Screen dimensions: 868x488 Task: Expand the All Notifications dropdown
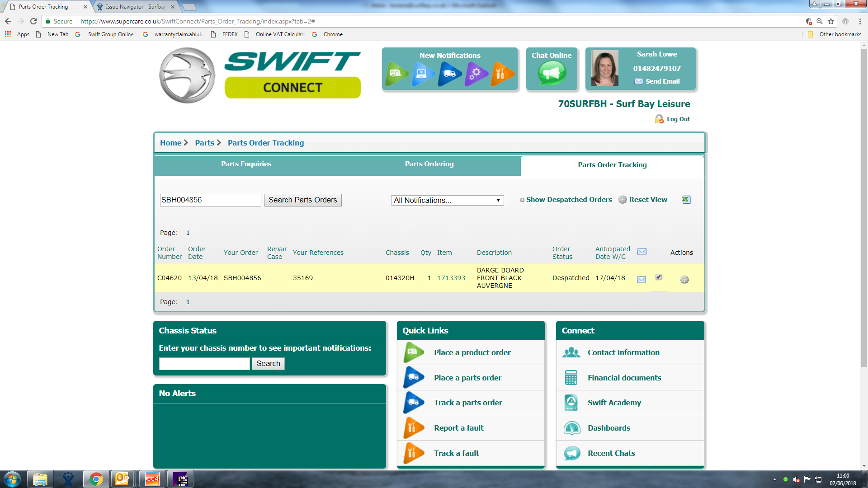[x=447, y=200]
